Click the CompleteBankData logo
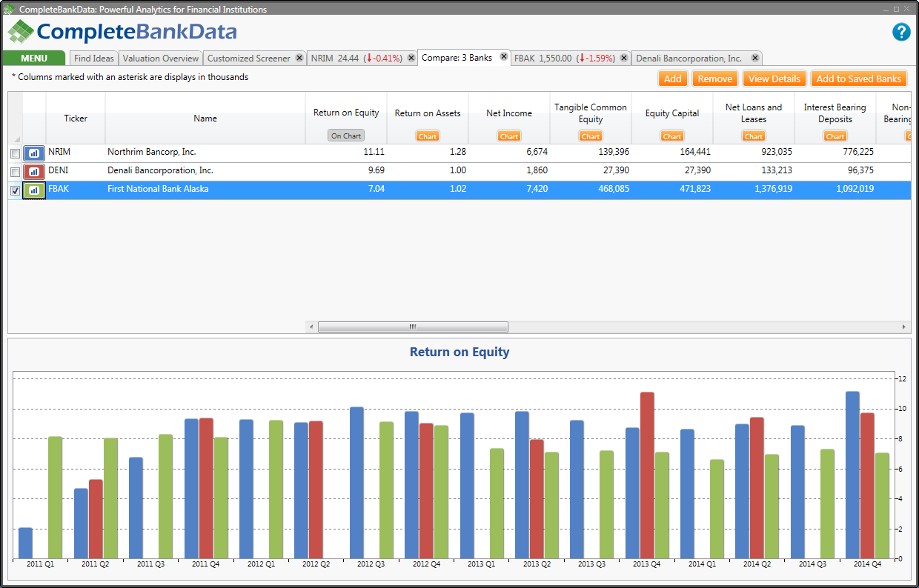This screenshot has width=919, height=588. [x=122, y=32]
